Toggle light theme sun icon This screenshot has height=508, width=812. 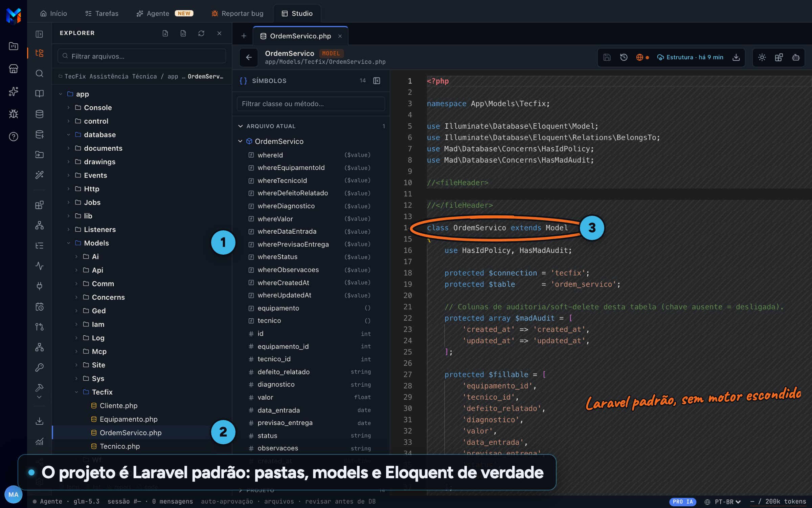pyautogui.click(x=762, y=57)
